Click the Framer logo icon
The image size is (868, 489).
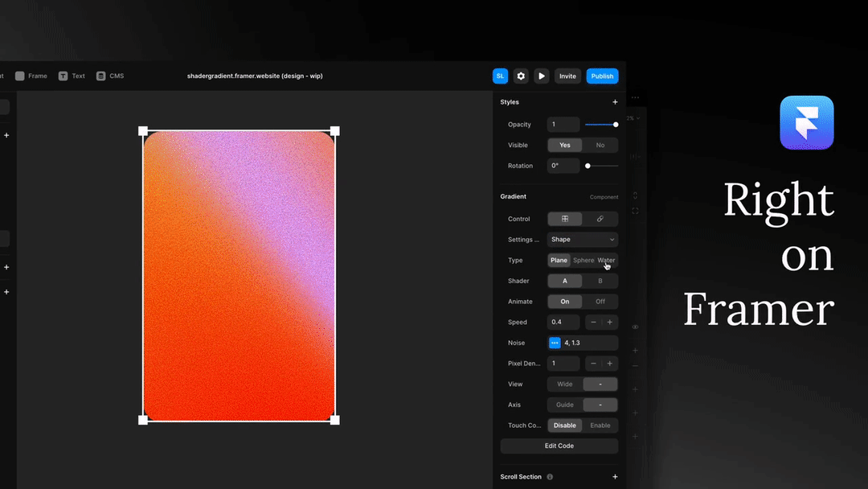coord(807,122)
